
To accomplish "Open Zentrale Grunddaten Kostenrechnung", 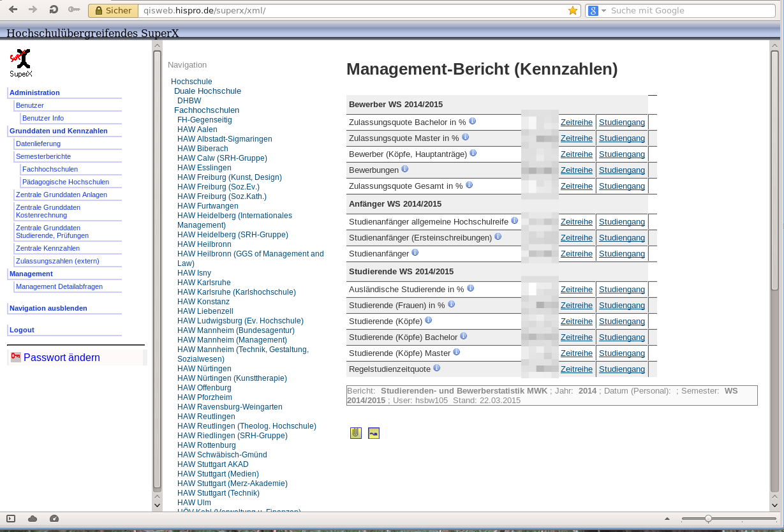I will pos(48,211).
